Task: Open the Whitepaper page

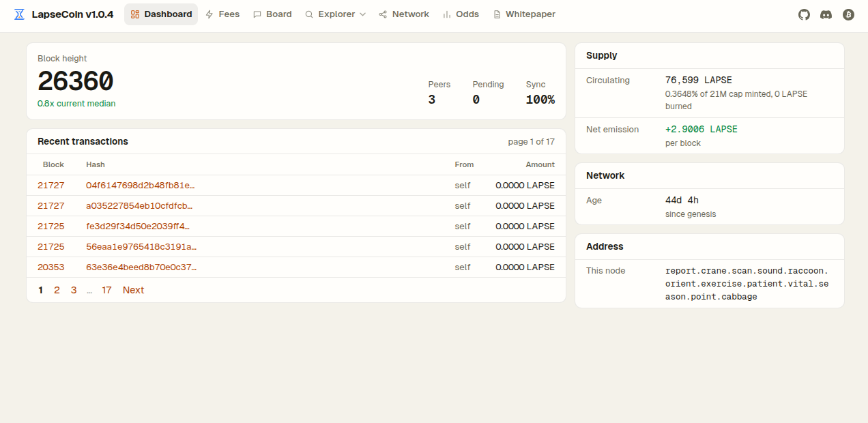Action: (x=524, y=14)
